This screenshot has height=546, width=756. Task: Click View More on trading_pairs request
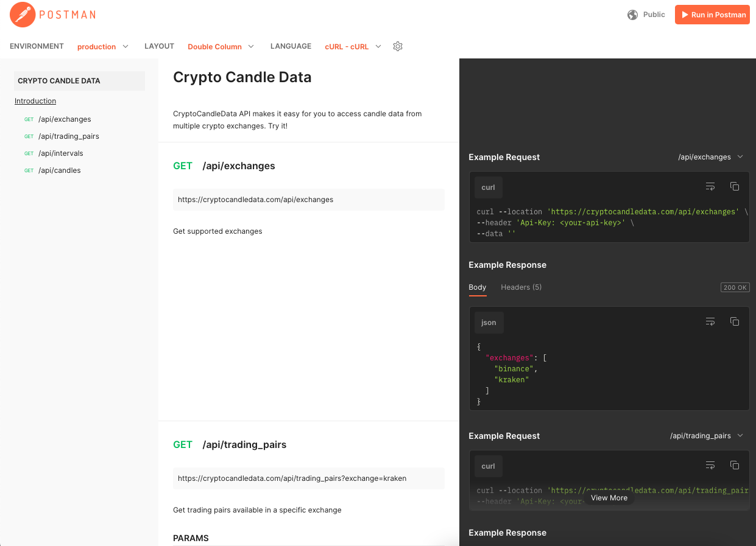coord(609,498)
